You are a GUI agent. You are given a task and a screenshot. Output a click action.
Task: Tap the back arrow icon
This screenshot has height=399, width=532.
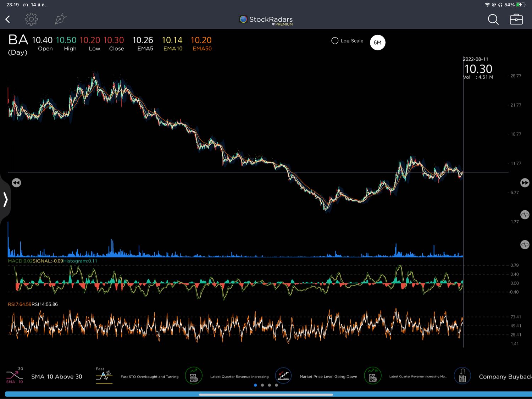tap(8, 19)
